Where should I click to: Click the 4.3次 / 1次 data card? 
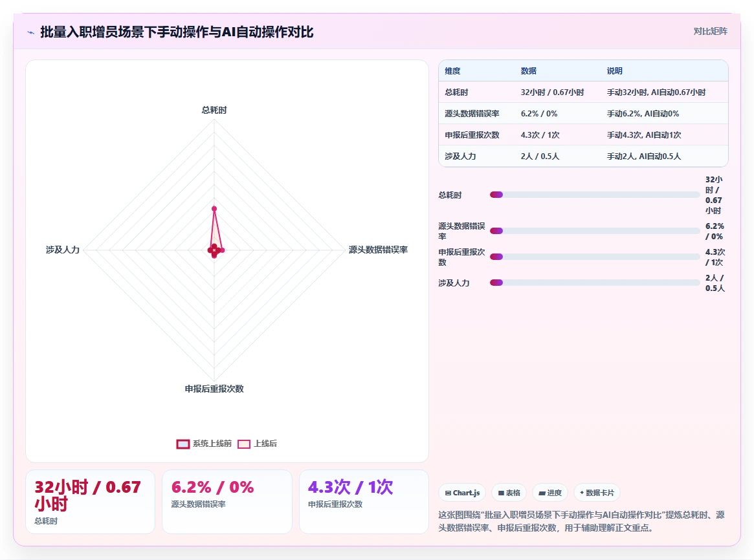pos(364,502)
